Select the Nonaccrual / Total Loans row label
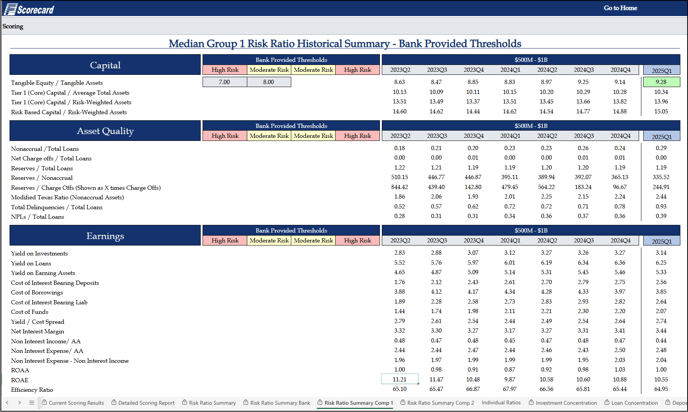 pyautogui.click(x=45, y=149)
